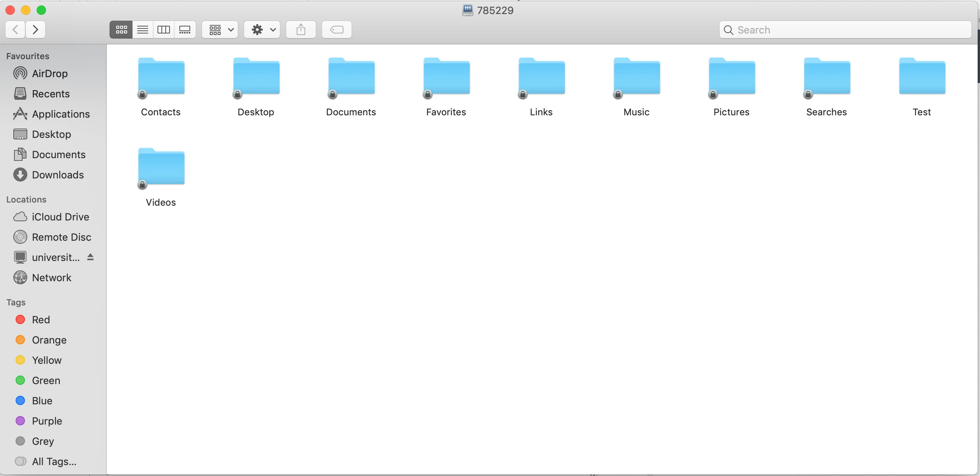Go forward with the right arrow
This screenshot has height=476, width=980.
pos(35,30)
